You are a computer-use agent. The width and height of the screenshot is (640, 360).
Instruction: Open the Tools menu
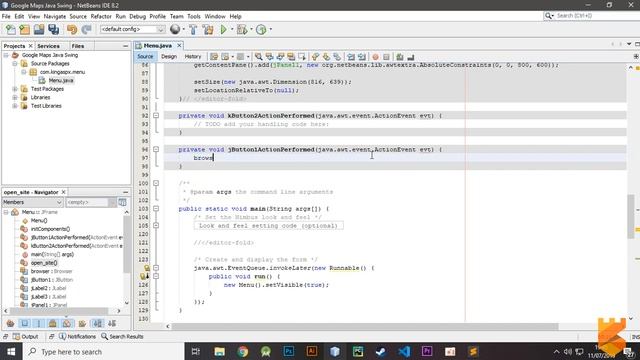click(194, 16)
